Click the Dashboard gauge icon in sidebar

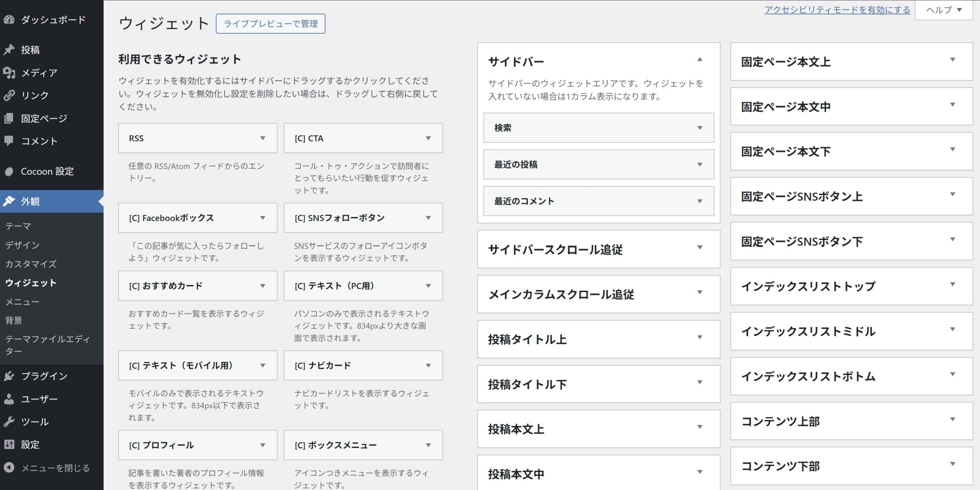pyautogui.click(x=9, y=20)
